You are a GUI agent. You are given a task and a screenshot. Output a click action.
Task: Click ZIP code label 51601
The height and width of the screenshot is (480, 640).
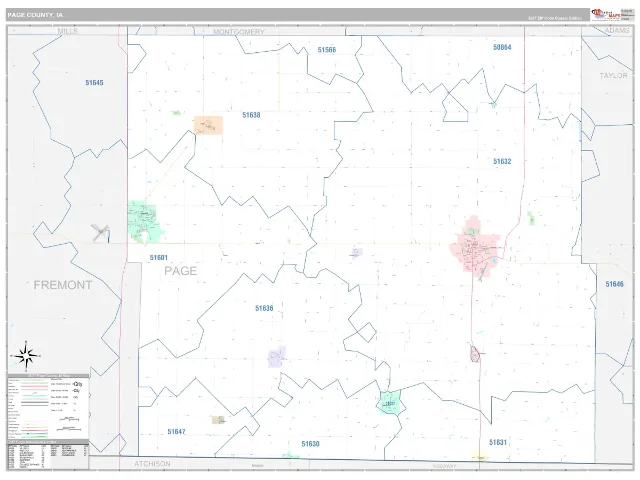[x=158, y=258]
